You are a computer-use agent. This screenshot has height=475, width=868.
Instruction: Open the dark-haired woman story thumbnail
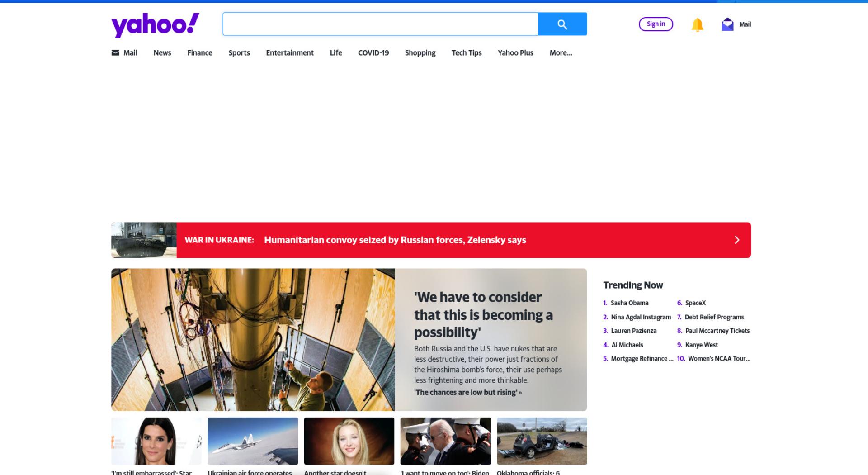point(156,441)
